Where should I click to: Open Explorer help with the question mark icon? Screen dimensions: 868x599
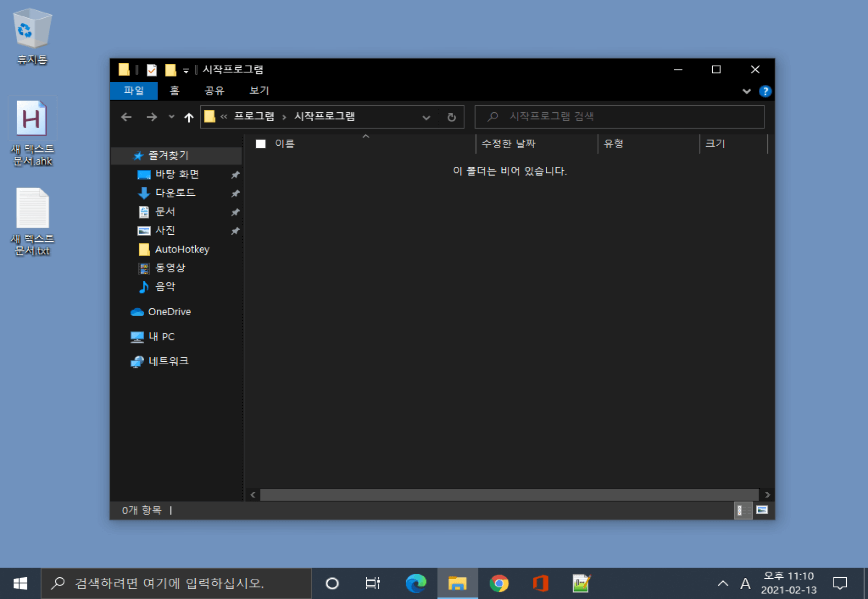click(x=765, y=91)
